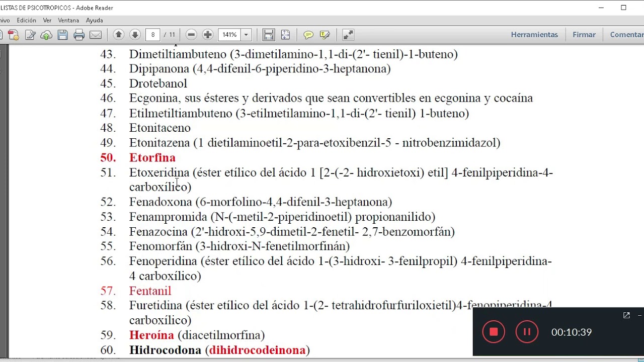Viewport: 644px width, 362px height.
Task: Go to the previous page
Action: [x=118, y=34]
